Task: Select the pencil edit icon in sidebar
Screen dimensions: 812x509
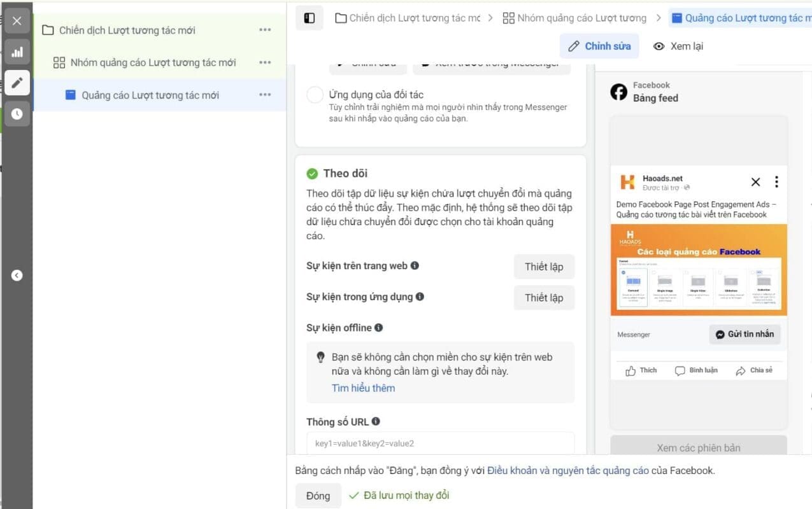Action: (17, 83)
